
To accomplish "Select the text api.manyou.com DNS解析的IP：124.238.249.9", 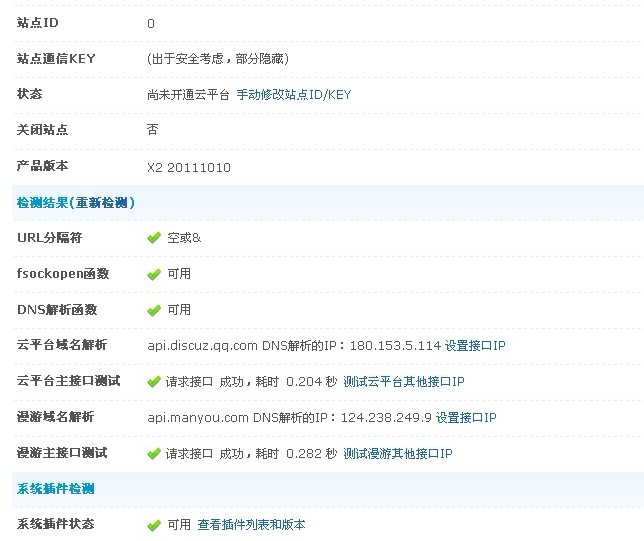I will click(289, 418).
